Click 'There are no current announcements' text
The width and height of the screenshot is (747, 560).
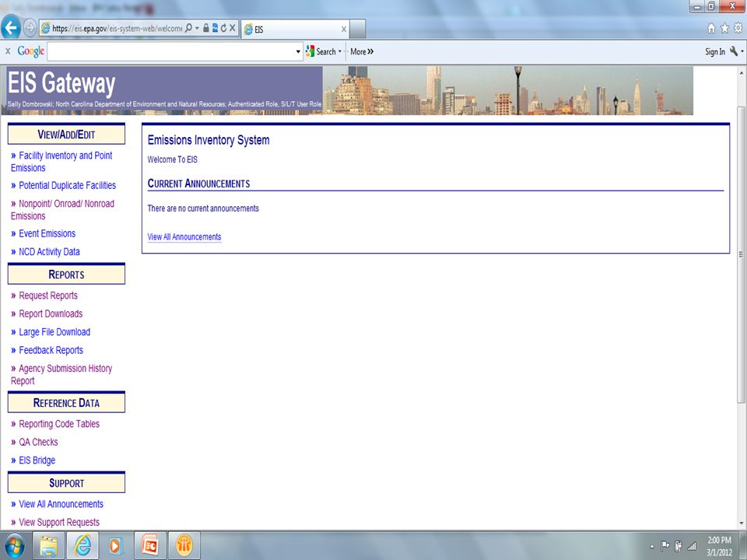point(203,208)
